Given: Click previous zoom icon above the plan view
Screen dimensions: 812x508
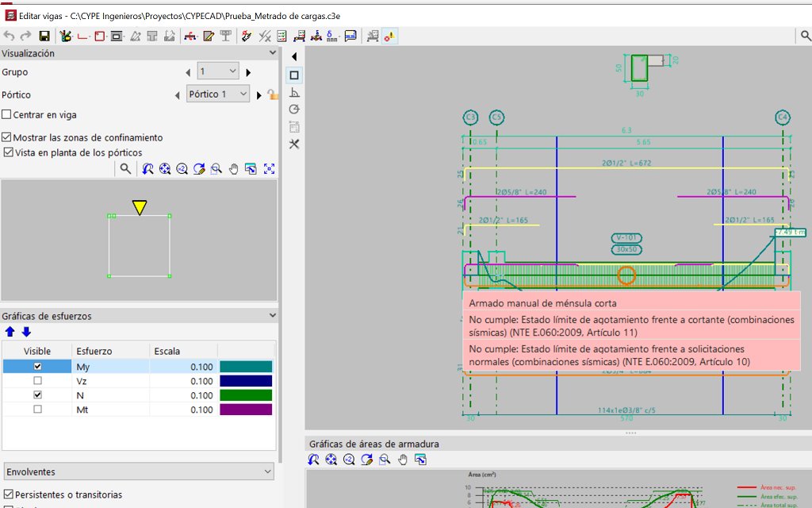Looking at the screenshot, I should (147, 168).
